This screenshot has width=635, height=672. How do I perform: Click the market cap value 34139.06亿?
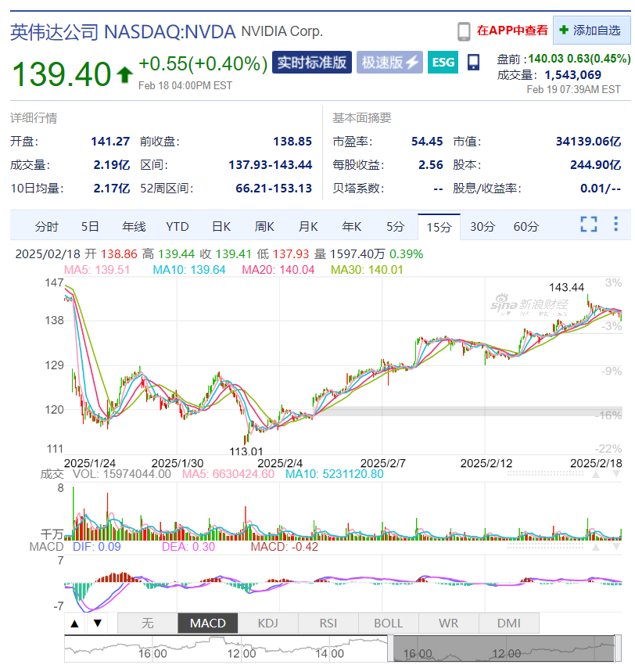click(589, 142)
